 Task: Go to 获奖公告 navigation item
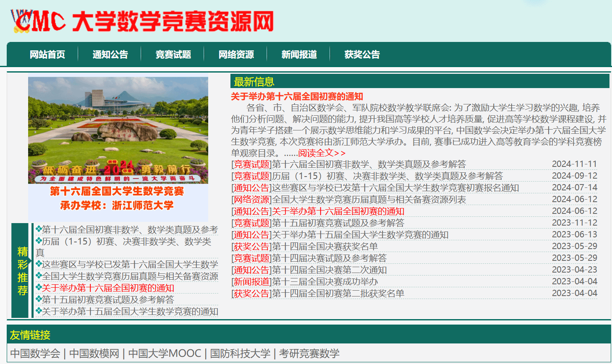point(362,55)
